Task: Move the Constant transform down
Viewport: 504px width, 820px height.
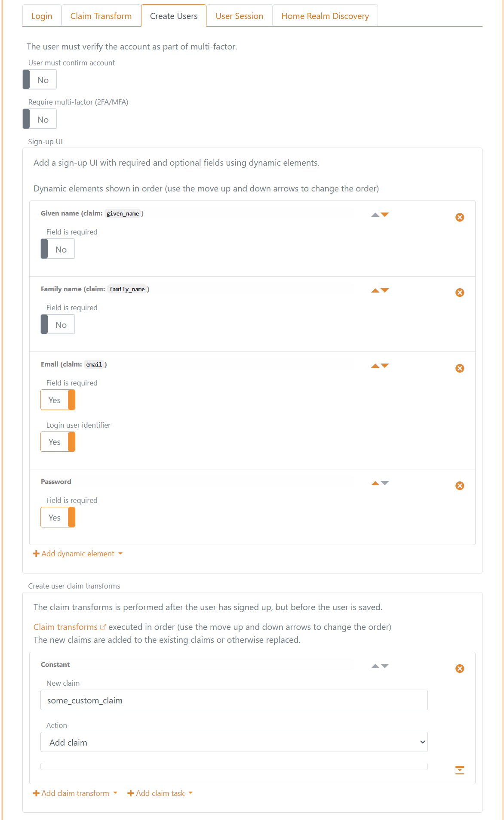Action: point(385,665)
